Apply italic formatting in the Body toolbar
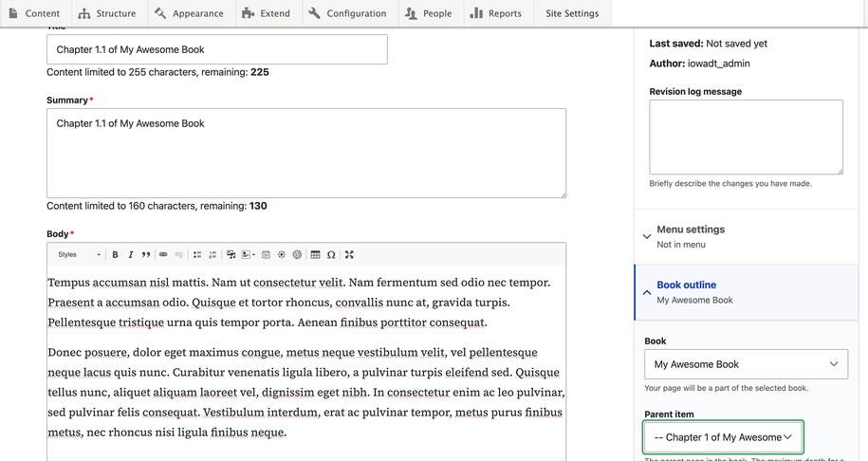This screenshot has width=868, height=461. point(131,254)
